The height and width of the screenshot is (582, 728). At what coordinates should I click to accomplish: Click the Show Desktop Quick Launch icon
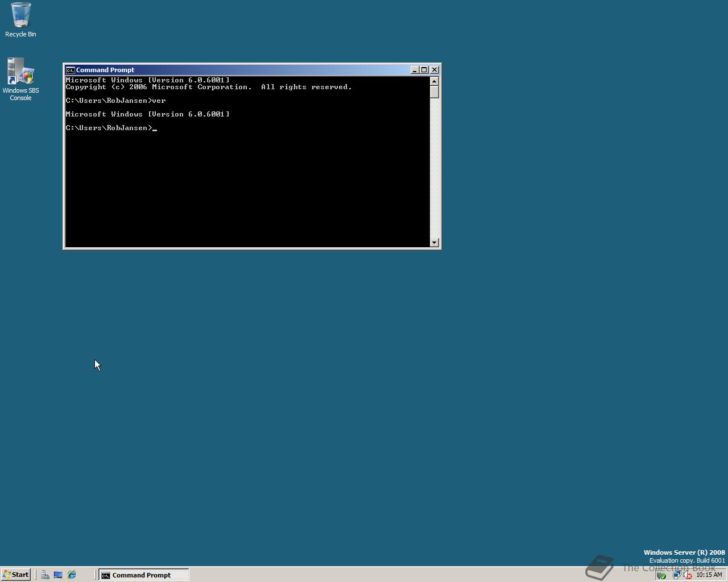58,575
